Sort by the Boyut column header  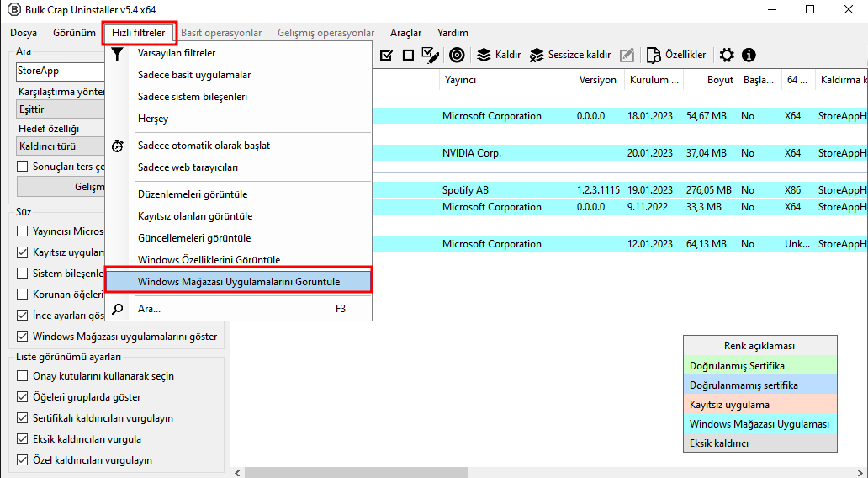pos(710,80)
